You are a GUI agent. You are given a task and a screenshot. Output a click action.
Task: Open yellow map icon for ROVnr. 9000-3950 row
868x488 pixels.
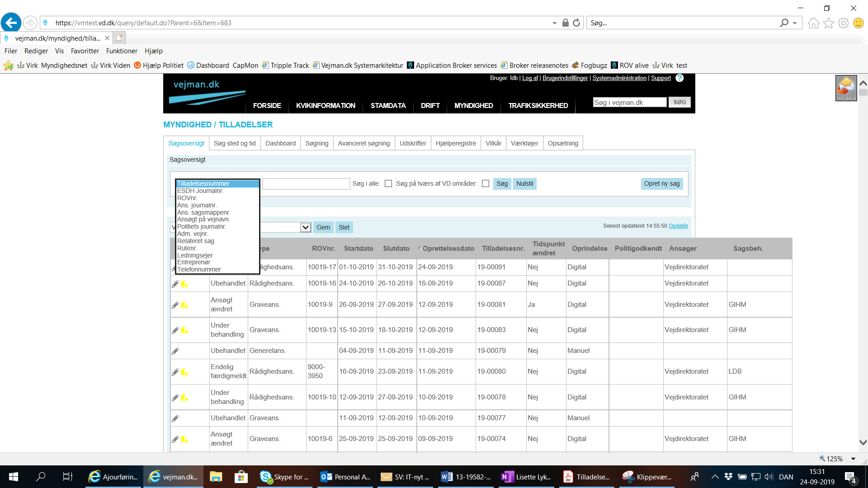[x=184, y=372]
